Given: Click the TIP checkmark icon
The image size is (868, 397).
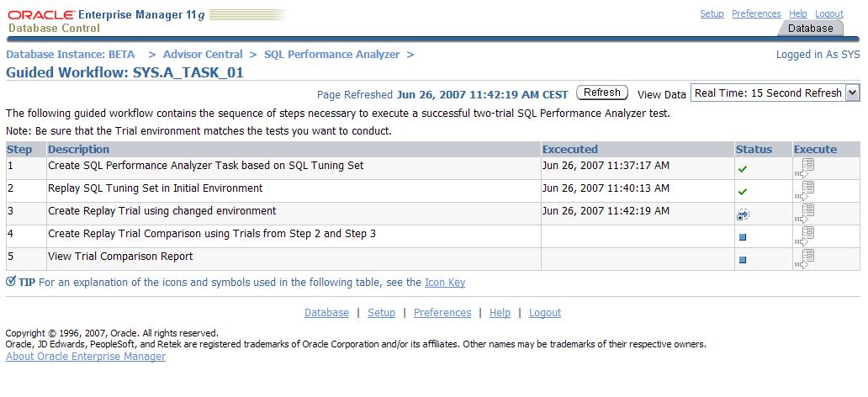Looking at the screenshot, I should point(11,282).
